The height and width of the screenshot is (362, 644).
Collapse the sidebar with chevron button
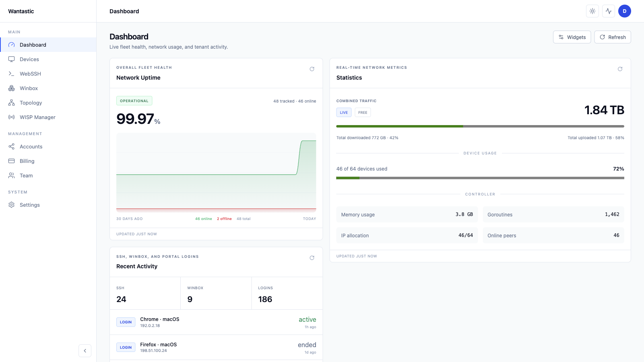click(x=85, y=351)
